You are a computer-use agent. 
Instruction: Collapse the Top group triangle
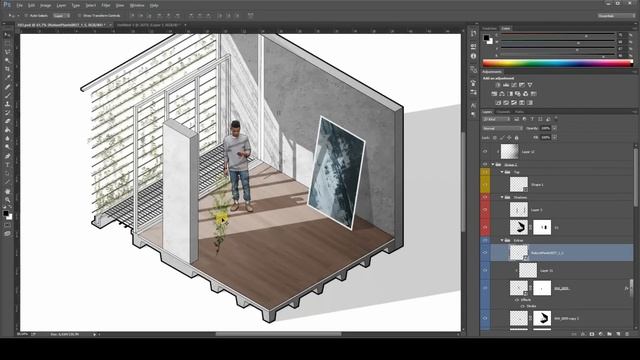[x=502, y=172]
